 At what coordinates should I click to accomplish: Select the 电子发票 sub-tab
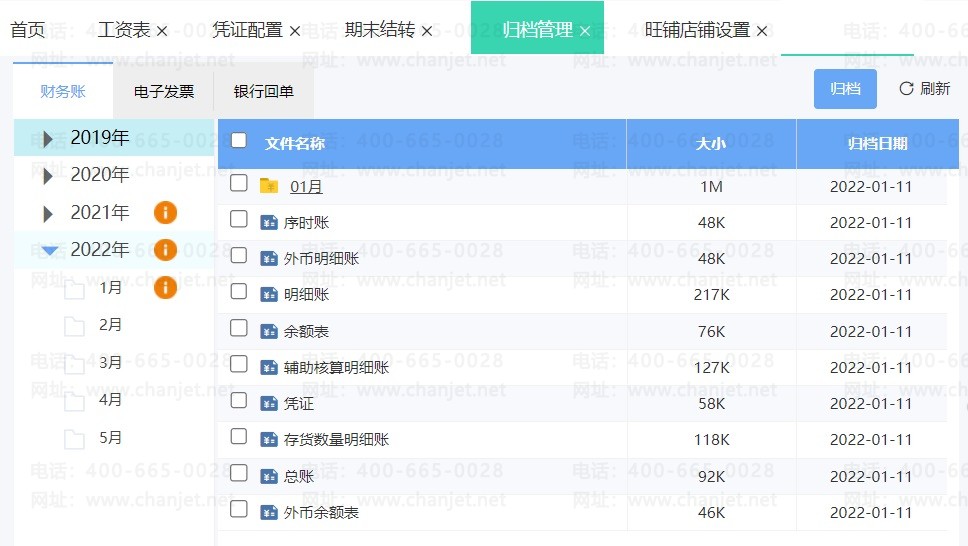[x=164, y=91]
